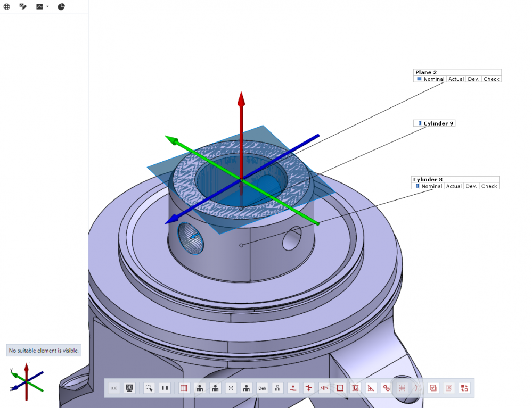Image resolution: width=532 pixels, height=408 pixels.
Task: Toggle the red grid display icon
Action: point(184,388)
